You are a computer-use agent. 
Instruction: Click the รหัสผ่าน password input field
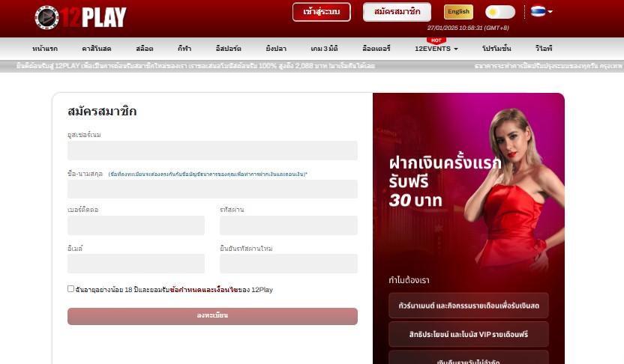pos(288,225)
